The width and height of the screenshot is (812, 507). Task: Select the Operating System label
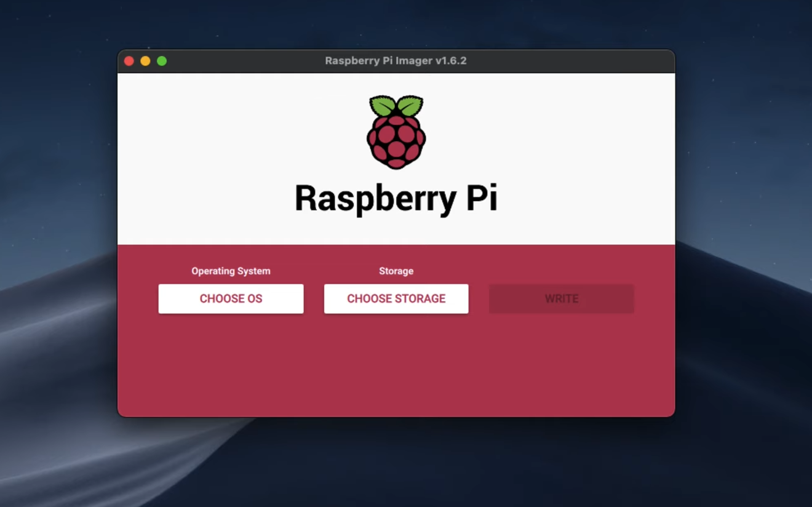coord(231,271)
